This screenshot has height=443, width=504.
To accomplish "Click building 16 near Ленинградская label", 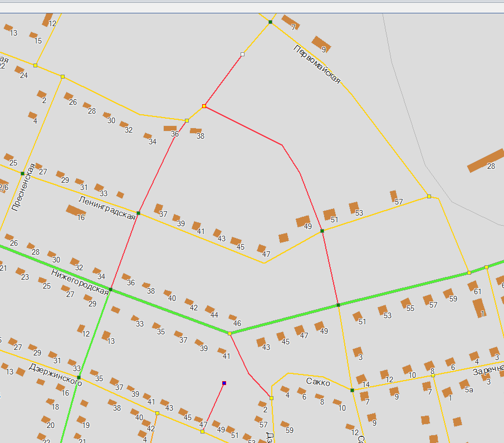I will (75, 211).
